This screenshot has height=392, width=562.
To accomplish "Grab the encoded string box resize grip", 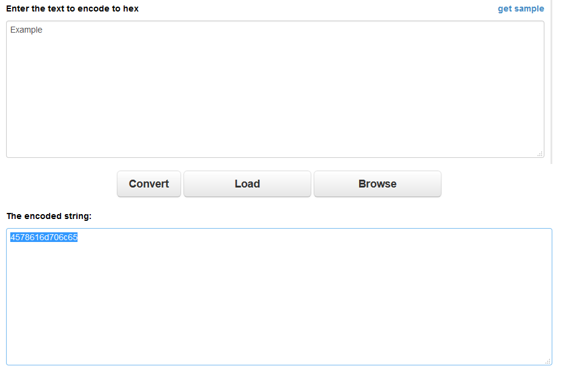I will coord(547,361).
